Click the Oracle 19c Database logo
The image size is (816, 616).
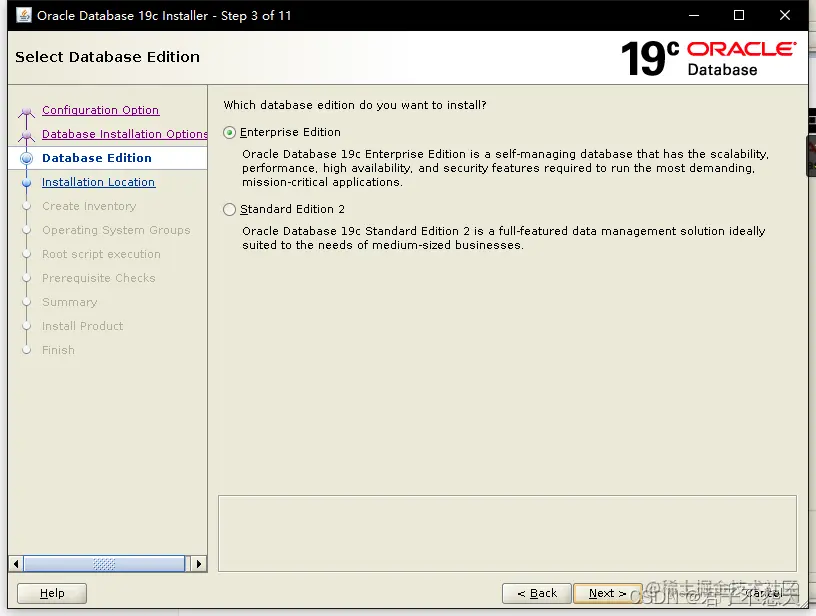point(708,58)
